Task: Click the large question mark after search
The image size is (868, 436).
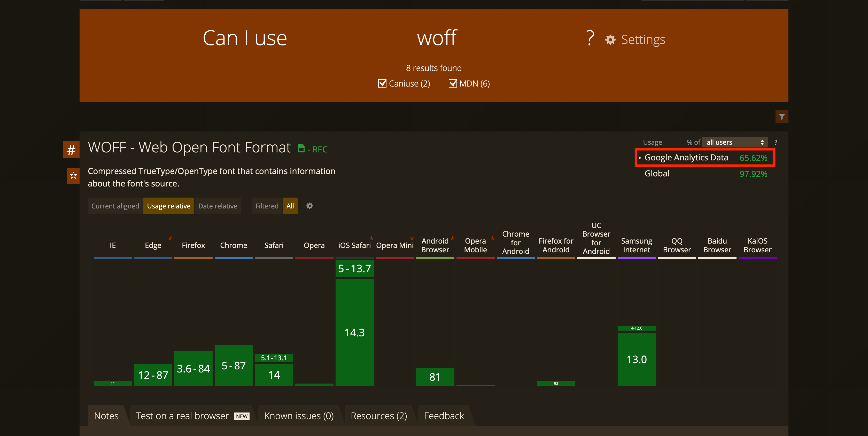Action: [590, 38]
